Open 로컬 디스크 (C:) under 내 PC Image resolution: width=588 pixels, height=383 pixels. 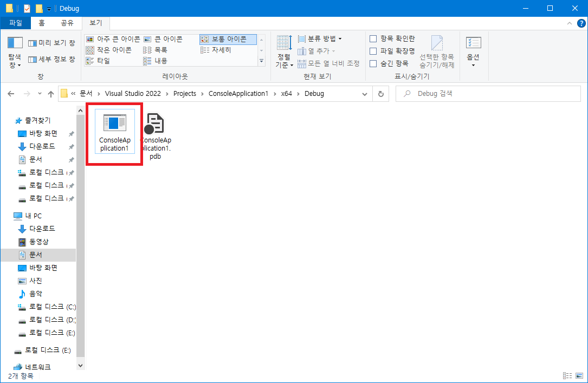(x=47, y=307)
